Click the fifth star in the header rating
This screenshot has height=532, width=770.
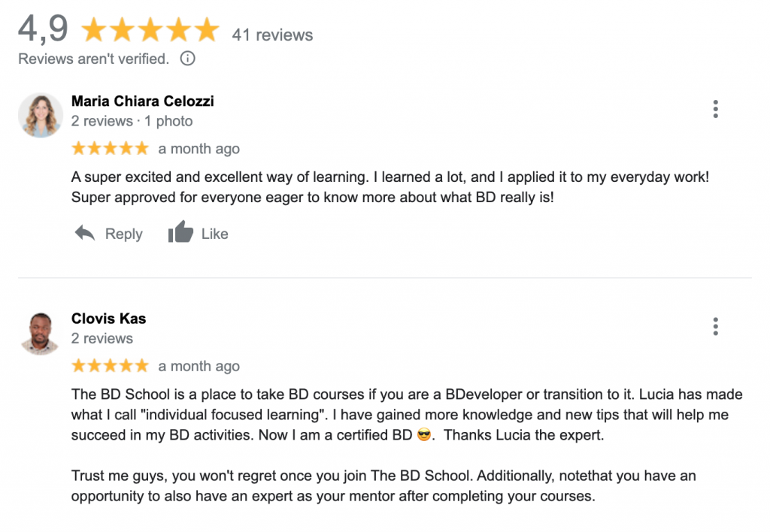205,29
